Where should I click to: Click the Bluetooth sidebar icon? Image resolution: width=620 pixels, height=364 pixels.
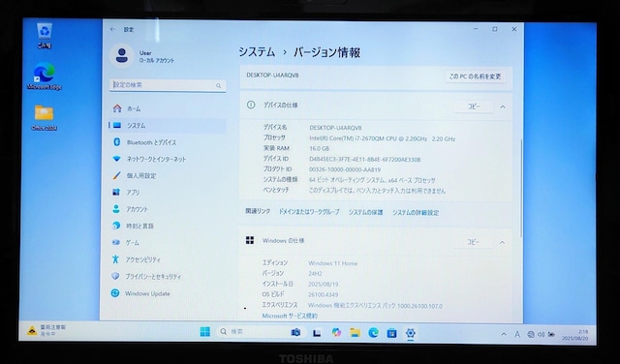point(116,142)
